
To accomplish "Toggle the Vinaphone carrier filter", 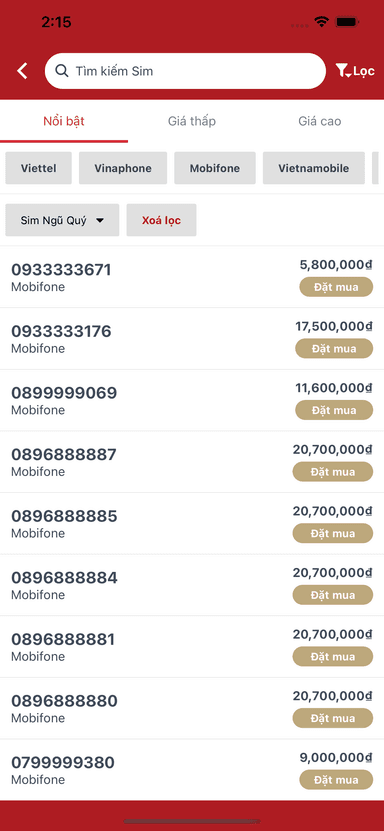I will 123,169.
